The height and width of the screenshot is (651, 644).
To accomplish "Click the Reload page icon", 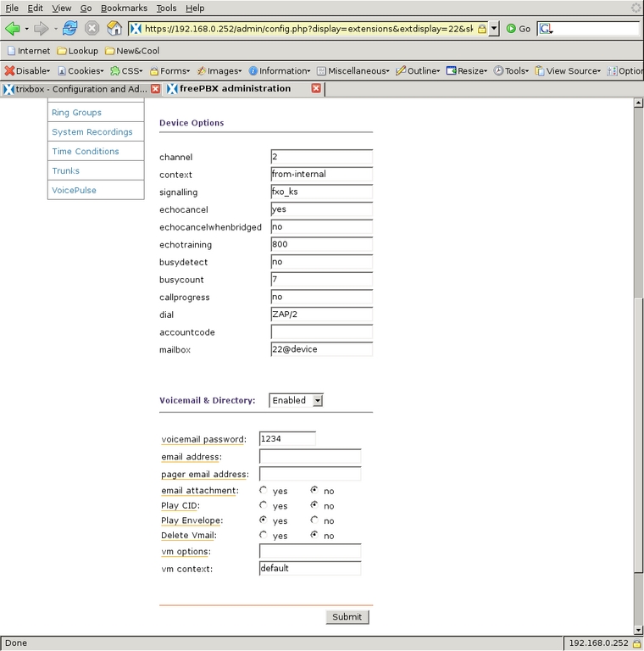I will 70,28.
